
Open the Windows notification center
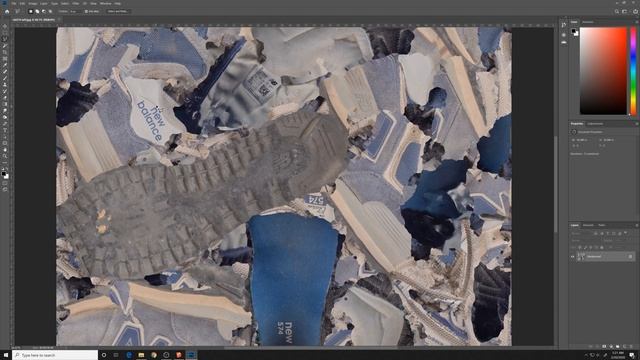[632, 355]
